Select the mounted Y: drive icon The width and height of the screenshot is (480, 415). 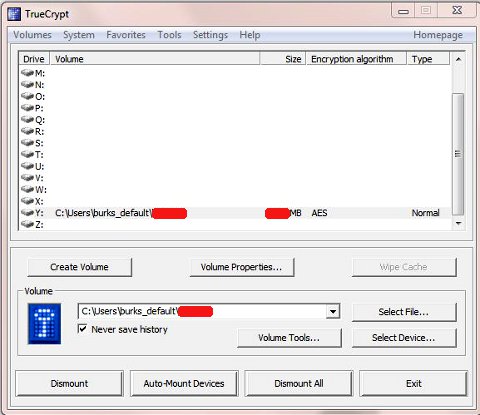pos(27,212)
